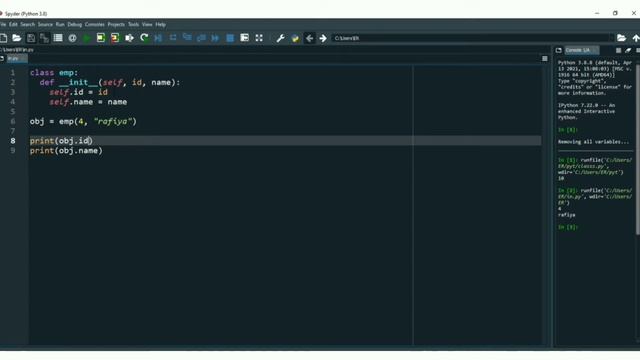Viewport: 640px width, 360px height.
Task: Restore down the Spyder window
Action: tap(615, 13)
